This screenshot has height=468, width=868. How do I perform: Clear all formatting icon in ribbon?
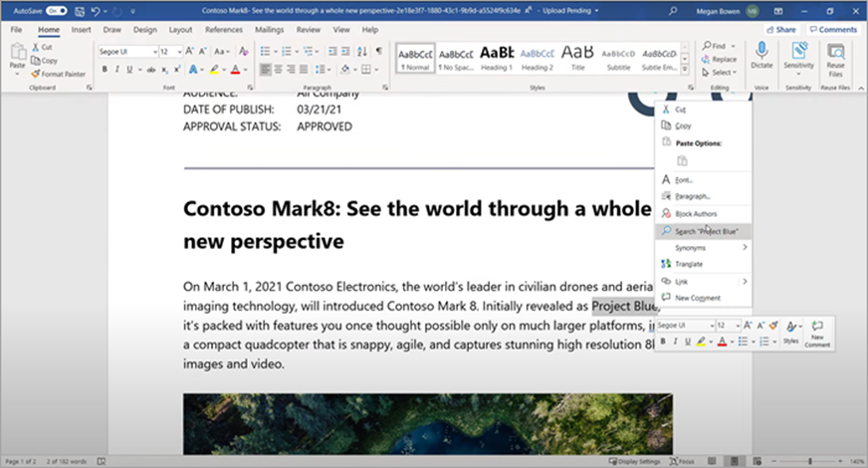click(243, 52)
